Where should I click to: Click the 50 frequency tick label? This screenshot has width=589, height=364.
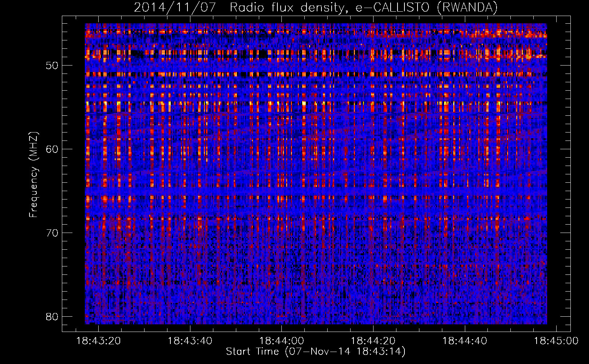pyautogui.click(x=52, y=66)
